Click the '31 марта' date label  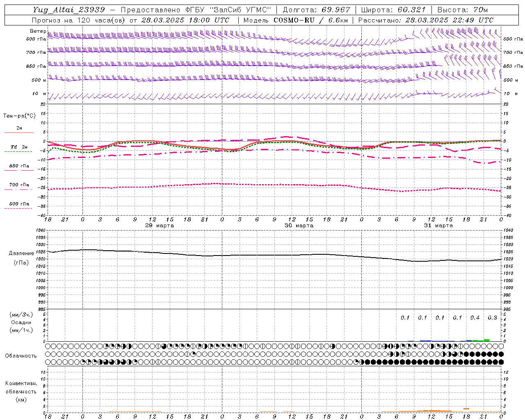(x=438, y=225)
